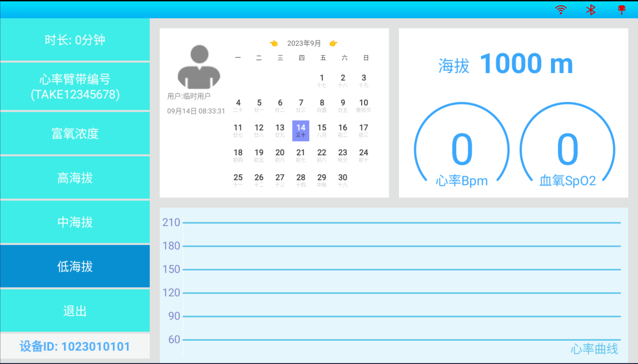Click the WiFi status icon
Viewport: 638px width, 364px height.
tap(561, 9)
